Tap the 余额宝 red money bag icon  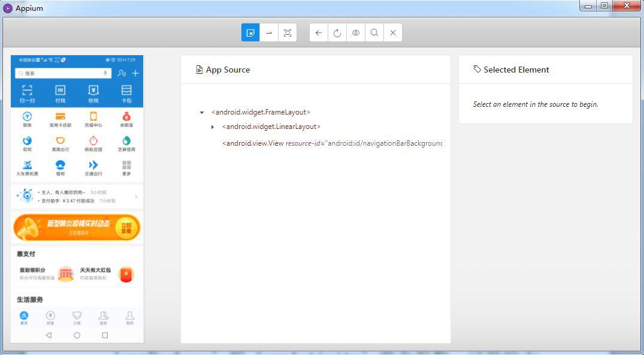tap(126, 116)
